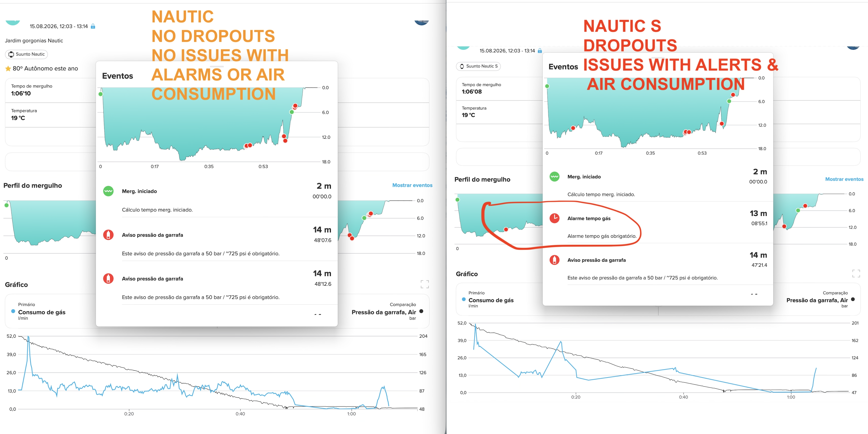Click the lock icon beside the Nautic dive date
This screenshot has height=434, width=868.
[93, 26]
